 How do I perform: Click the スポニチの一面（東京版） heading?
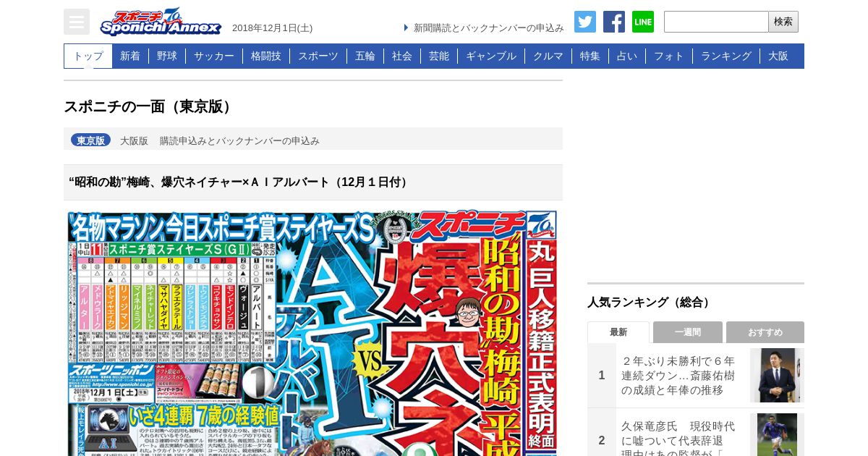[150, 106]
